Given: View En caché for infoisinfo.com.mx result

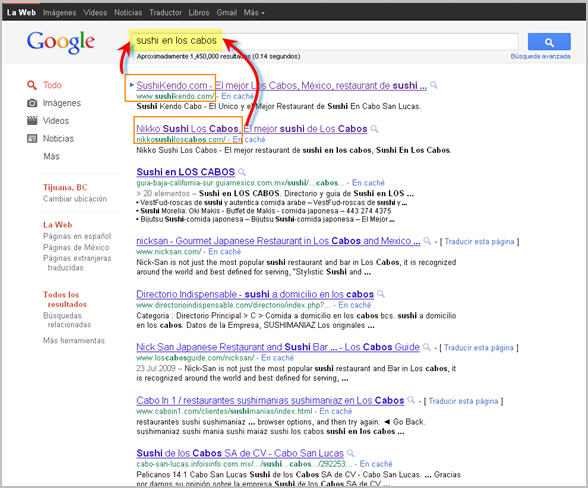Looking at the screenshot, I should coord(376,464).
